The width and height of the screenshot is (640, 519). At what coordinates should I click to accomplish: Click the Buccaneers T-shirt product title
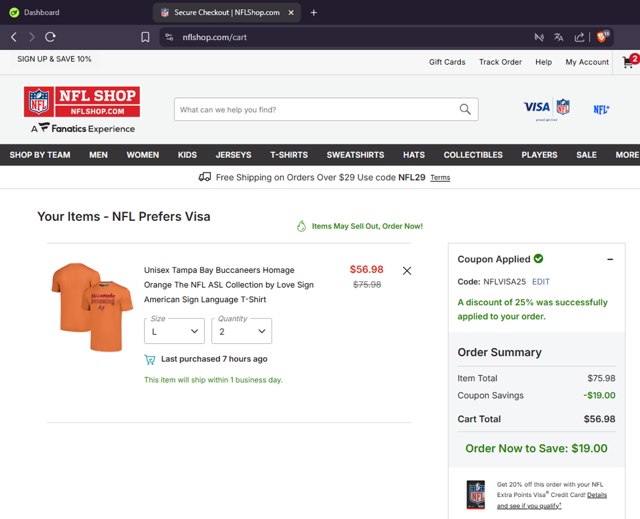click(229, 285)
